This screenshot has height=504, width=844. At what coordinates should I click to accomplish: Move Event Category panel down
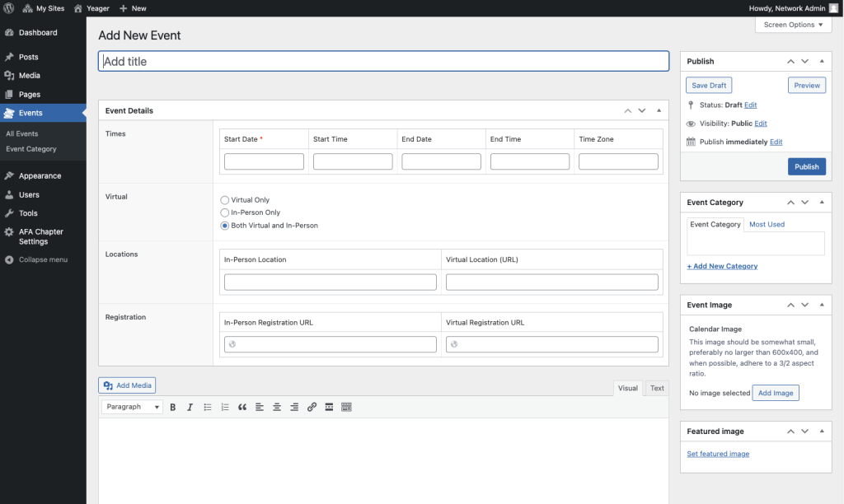click(804, 203)
